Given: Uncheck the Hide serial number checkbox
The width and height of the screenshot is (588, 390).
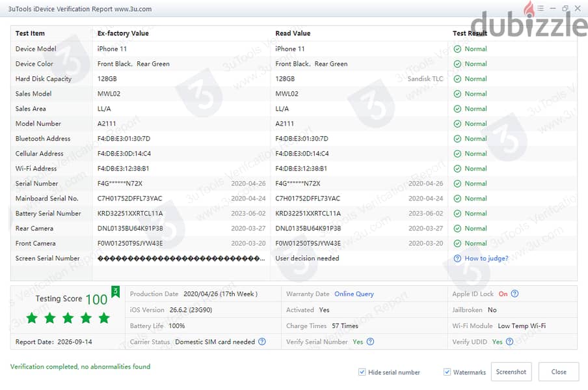Looking at the screenshot, I should (362, 372).
